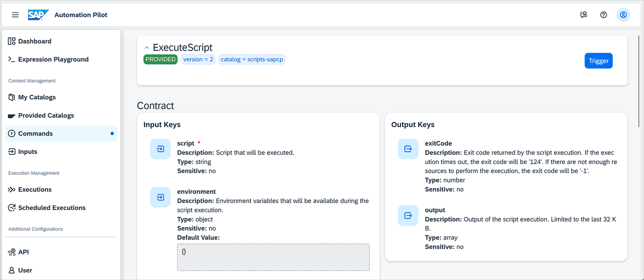Click the Expression Playground prompt icon
Screen dimensions: 644x280
12,59
